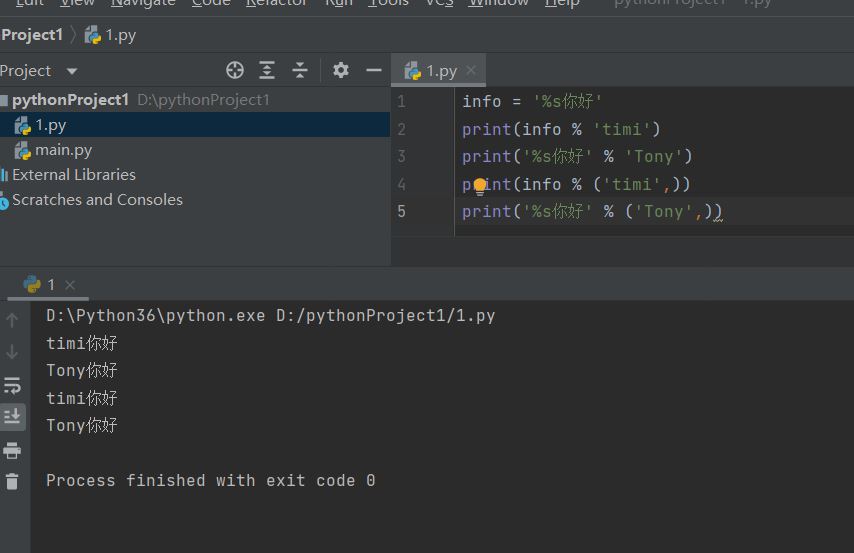
Task: Click the 1.py breadcrumb label
Action: pyautogui.click(x=120, y=35)
